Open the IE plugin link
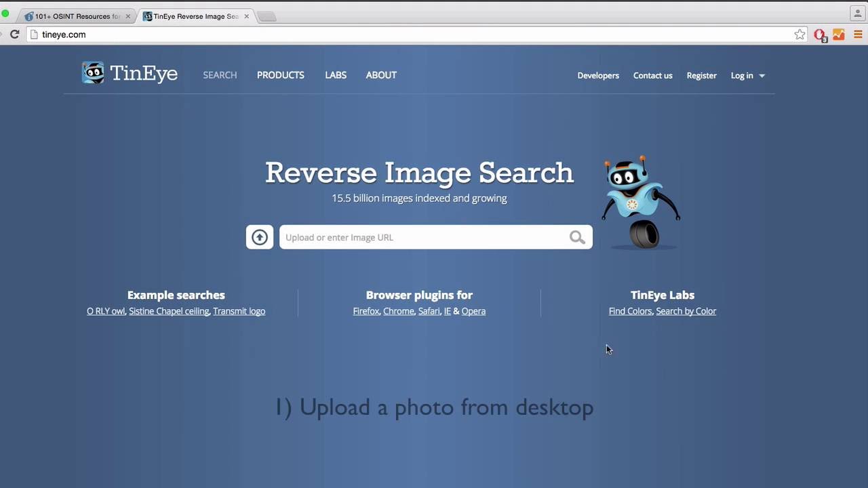Image resolution: width=868 pixels, height=488 pixels. point(447,311)
